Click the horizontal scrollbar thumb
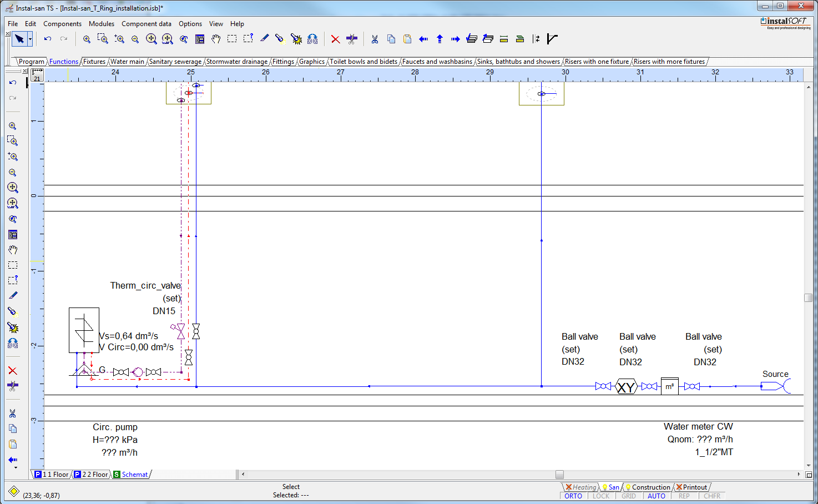818x504 pixels. tap(559, 475)
